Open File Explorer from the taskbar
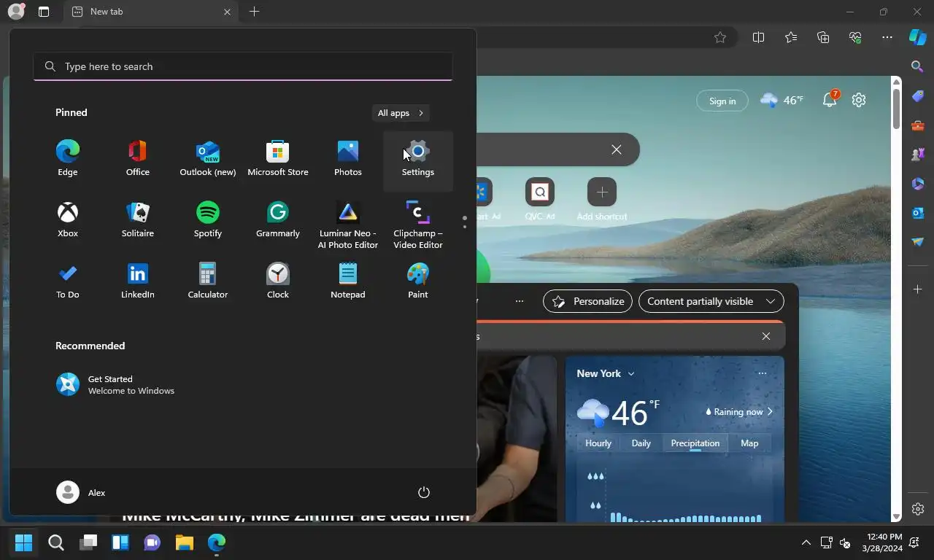The height and width of the screenshot is (560, 934). (x=185, y=542)
